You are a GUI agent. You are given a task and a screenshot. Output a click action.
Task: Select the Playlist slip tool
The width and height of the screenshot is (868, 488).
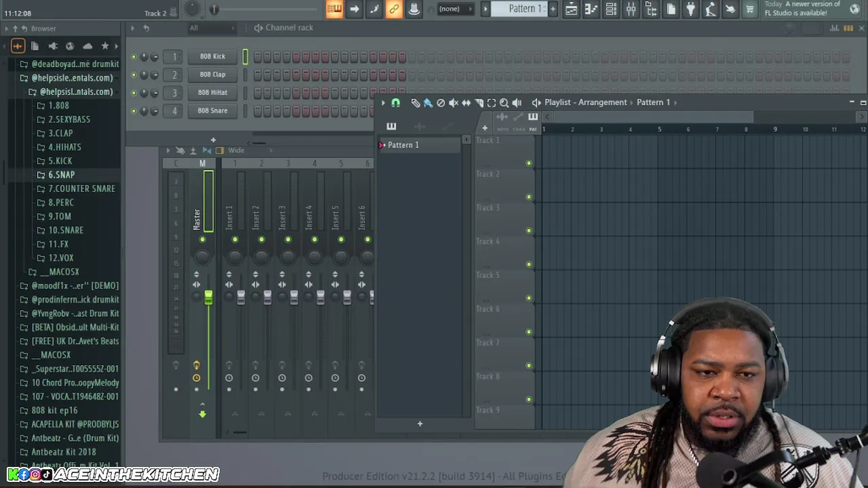click(x=466, y=102)
